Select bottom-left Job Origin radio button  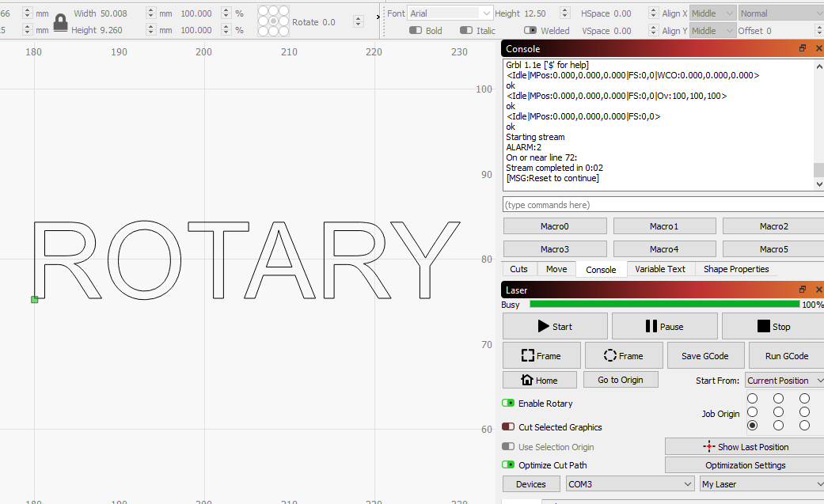click(753, 425)
